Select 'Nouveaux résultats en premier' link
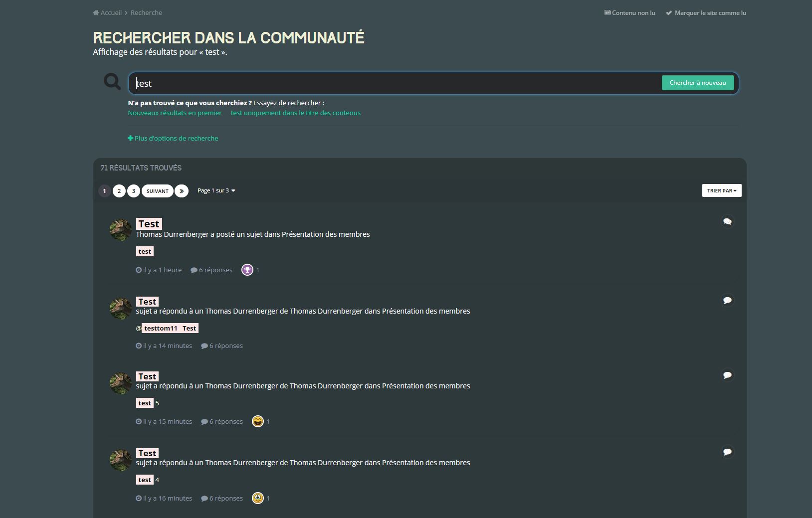 (175, 113)
